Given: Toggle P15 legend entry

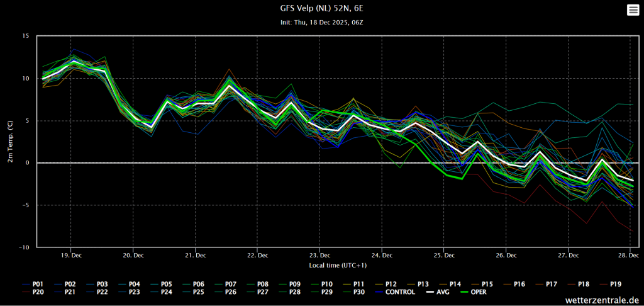Looking at the screenshot, I should click(x=481, y=284).
